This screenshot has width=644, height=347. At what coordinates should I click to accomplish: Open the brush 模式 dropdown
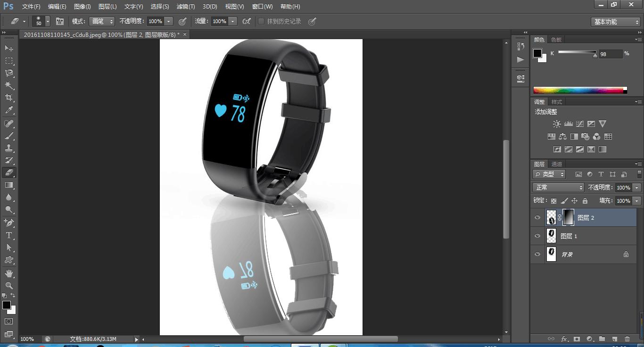[x=102, y=21]
